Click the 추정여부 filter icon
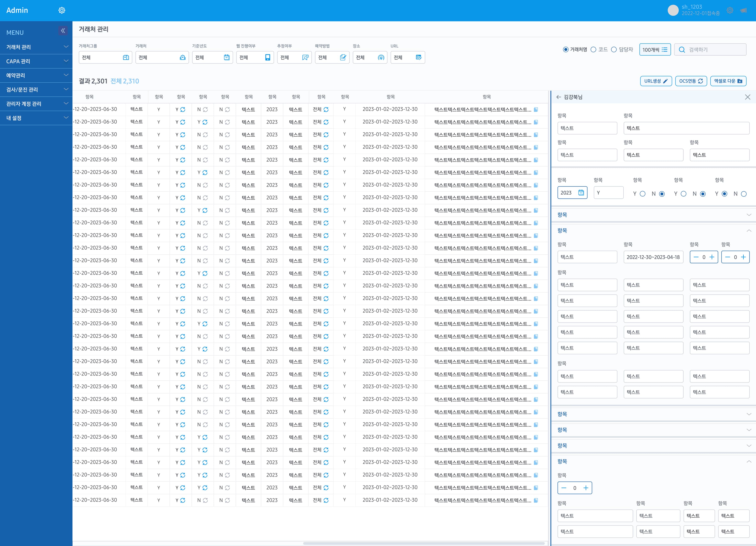 pyautogui.click(x=305, y=57)
